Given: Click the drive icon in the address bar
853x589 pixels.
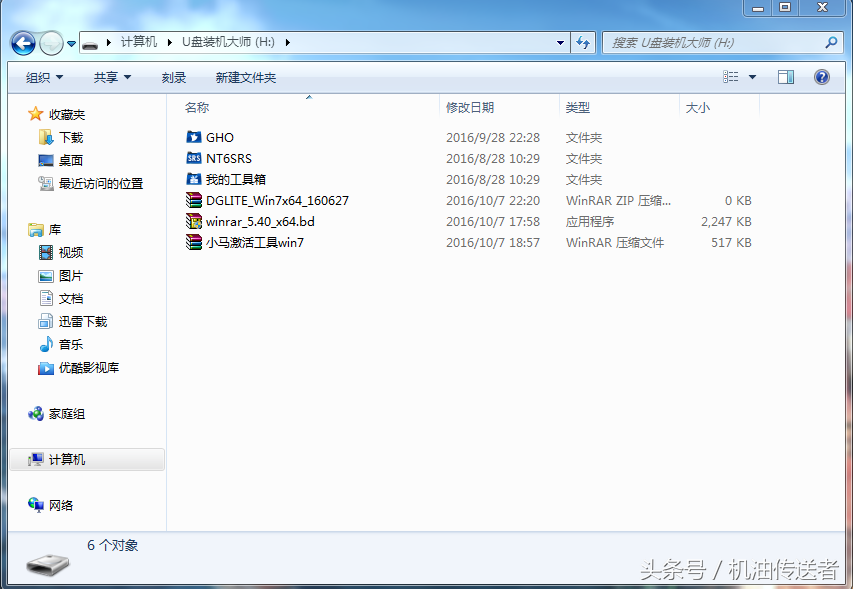Looking at the screenshot, I should point(90,43).
